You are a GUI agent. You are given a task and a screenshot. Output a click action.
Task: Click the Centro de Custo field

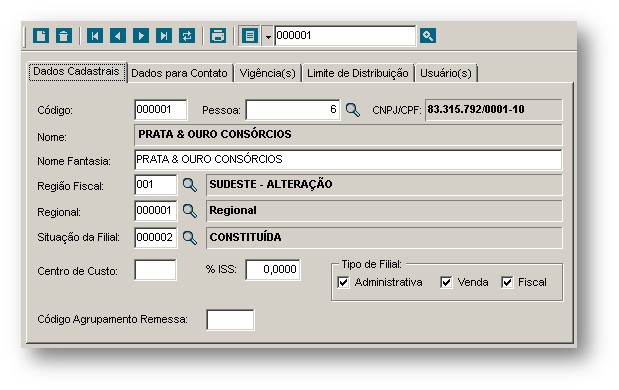tap(155, 270)
